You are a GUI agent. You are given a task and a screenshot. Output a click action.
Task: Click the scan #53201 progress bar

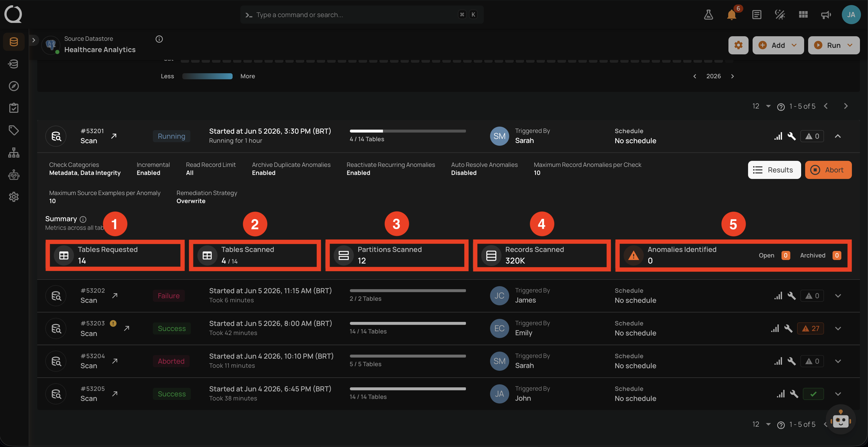tap(408, 131)
